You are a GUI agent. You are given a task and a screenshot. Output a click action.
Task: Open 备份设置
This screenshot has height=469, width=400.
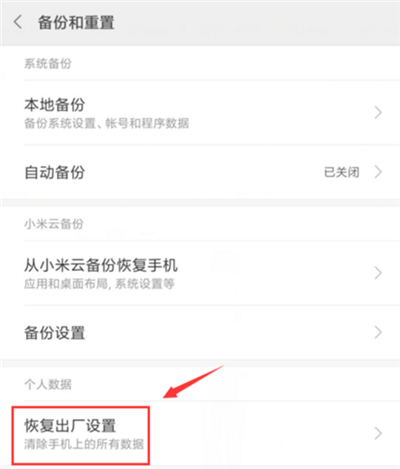[200, 332]
